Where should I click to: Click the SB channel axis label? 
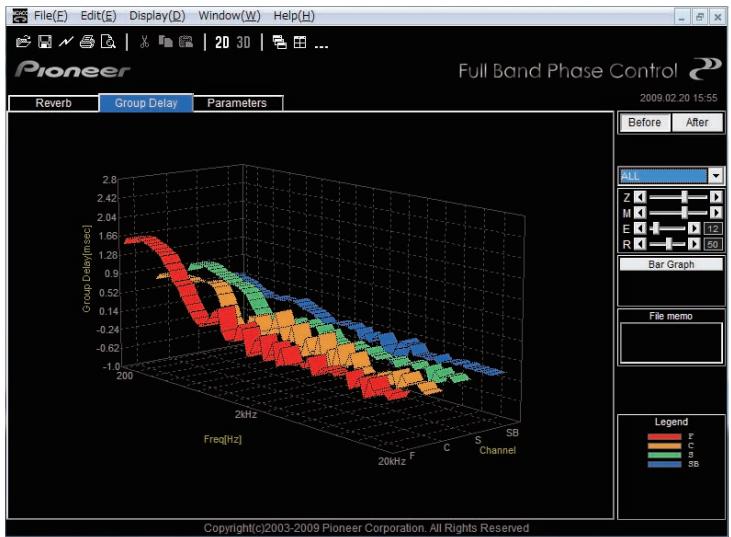(x=512, y=433)
